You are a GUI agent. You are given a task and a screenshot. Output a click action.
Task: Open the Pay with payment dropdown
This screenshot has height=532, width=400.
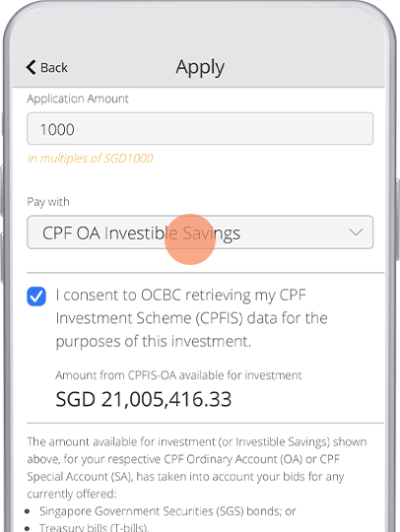tap(200, 233)
